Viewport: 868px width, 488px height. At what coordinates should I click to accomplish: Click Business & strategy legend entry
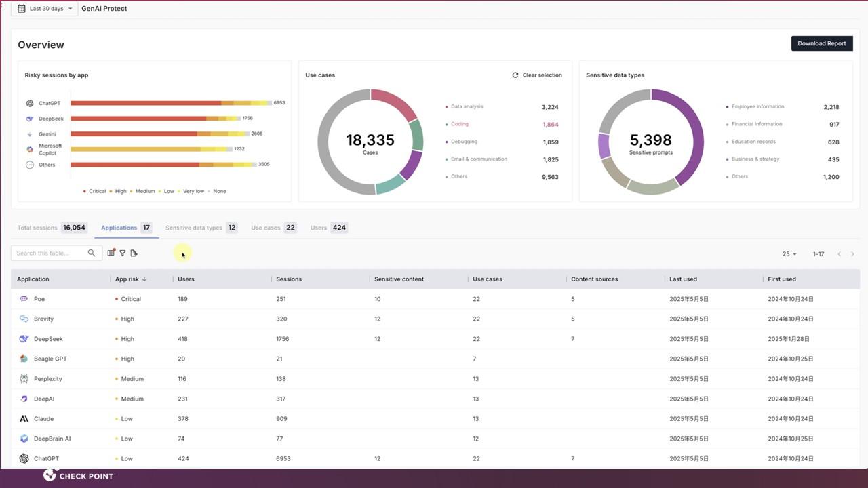point(755,159)
